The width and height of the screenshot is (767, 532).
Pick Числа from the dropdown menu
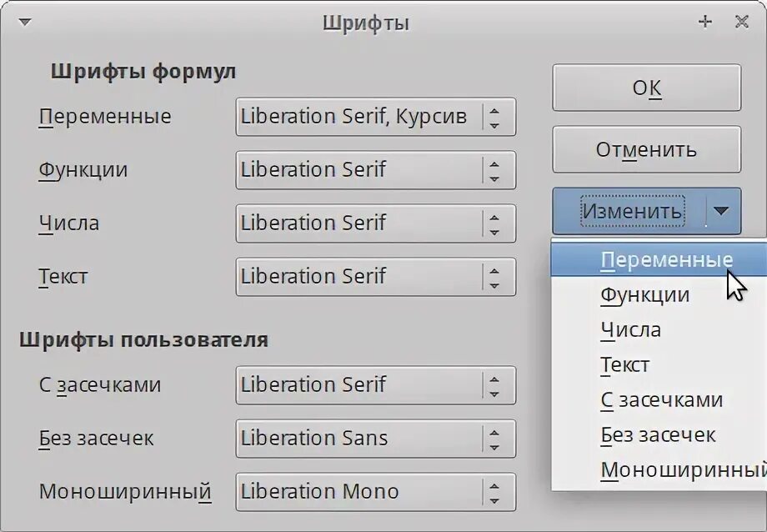[x=631, y=329]
